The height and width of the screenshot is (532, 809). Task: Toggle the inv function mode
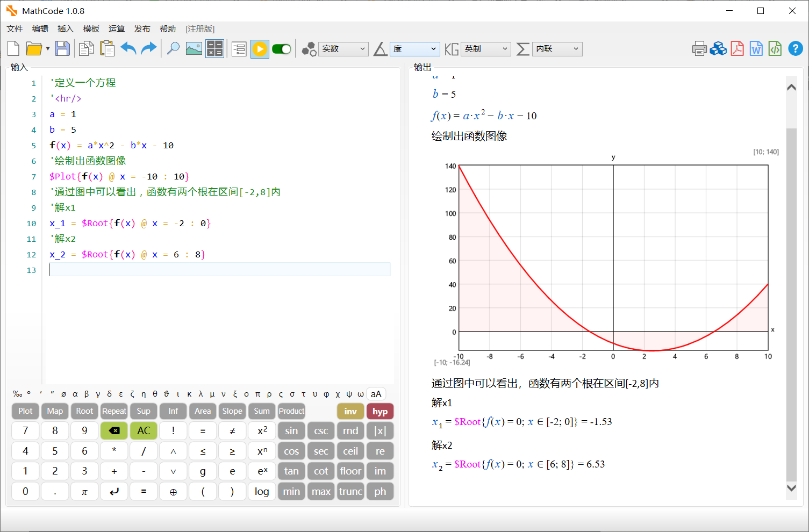(x=350, y=411)
